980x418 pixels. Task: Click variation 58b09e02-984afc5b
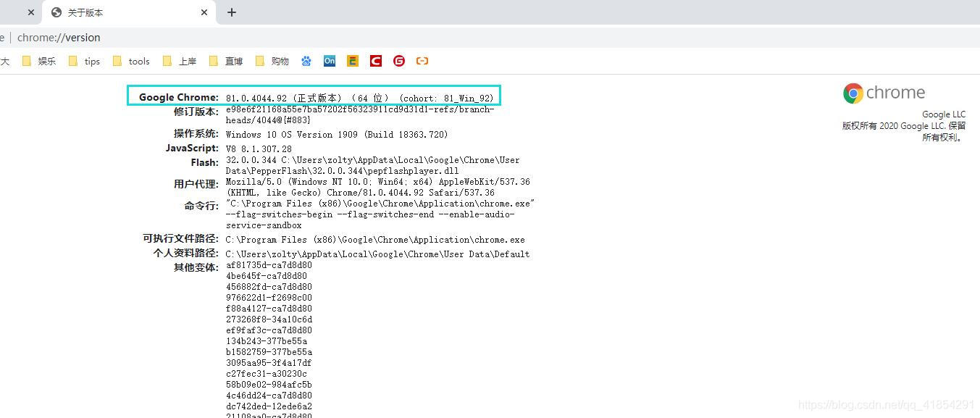(269, 385)
